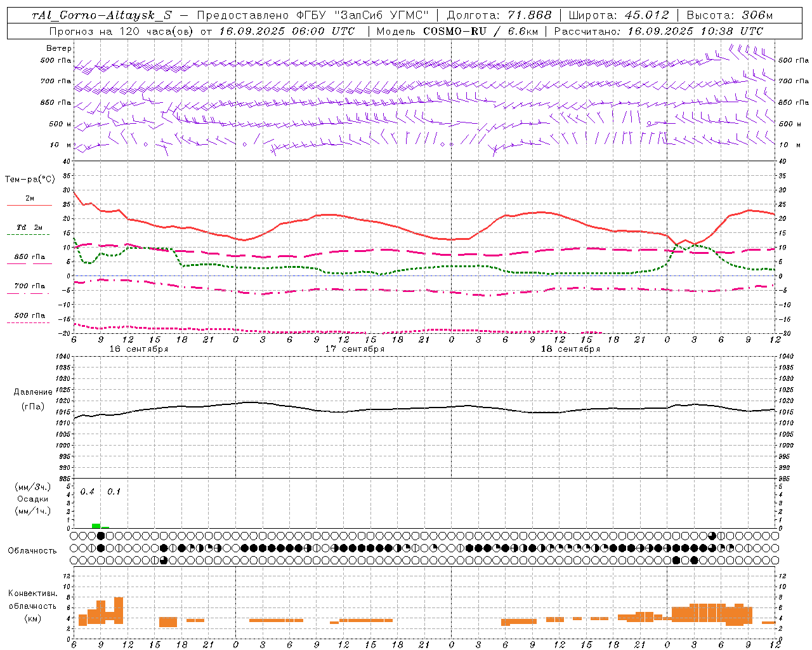Click the 0.1 precipitation amount value
Screen dimensions: 812x650
[114, 491]
